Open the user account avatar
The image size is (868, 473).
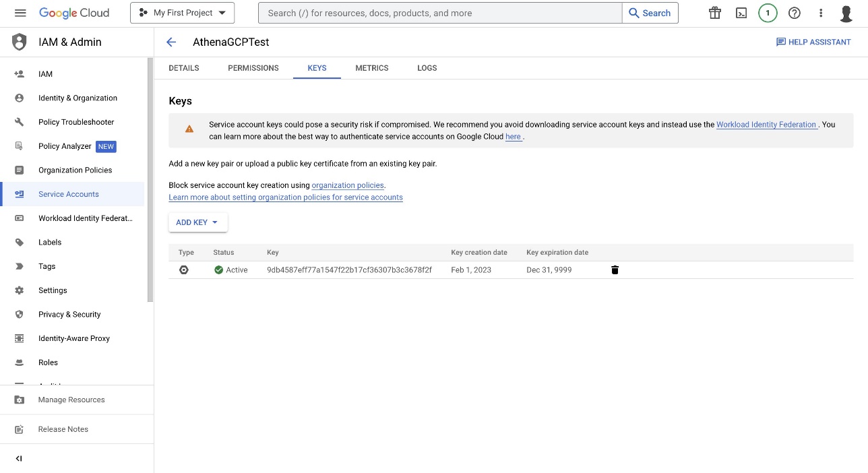847,13
